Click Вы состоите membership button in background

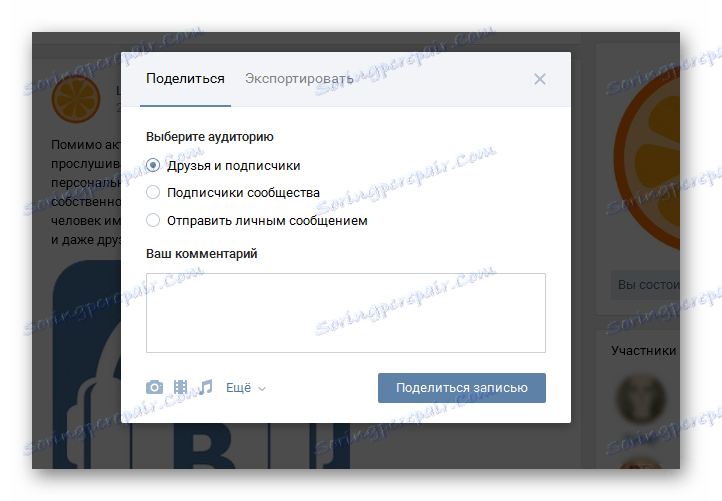point(645,285)
